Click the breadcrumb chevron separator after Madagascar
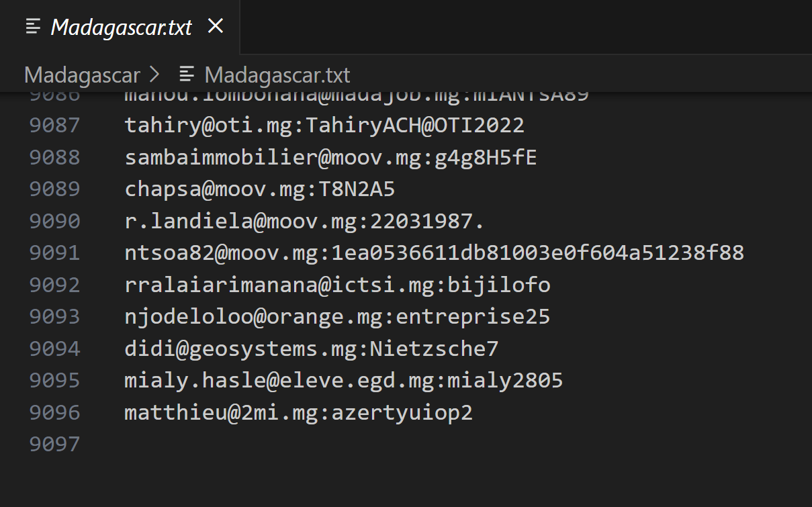 tap(154, 75)
